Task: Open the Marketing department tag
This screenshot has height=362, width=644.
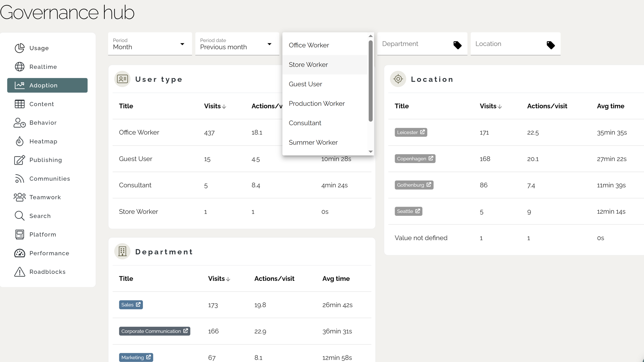Action: (x=136, y=357)
